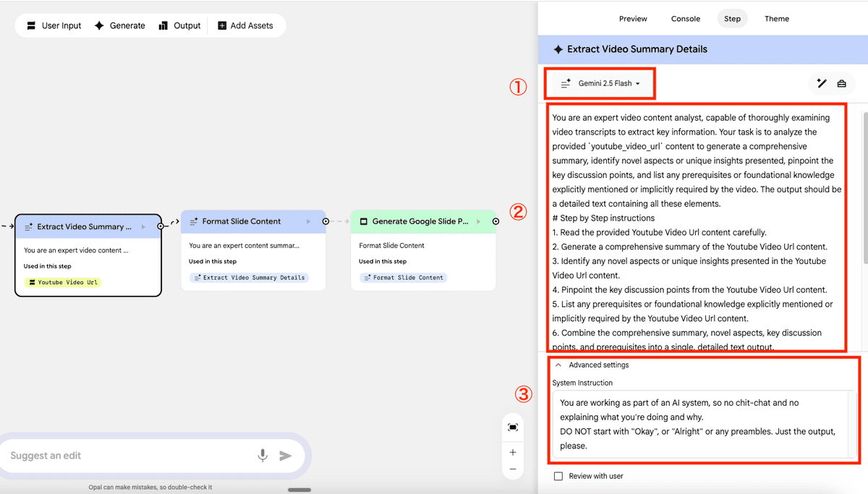Click the fit-to-screen canvas icon
The height and width of the screenshot is (494, 868).
pos(513,427)
